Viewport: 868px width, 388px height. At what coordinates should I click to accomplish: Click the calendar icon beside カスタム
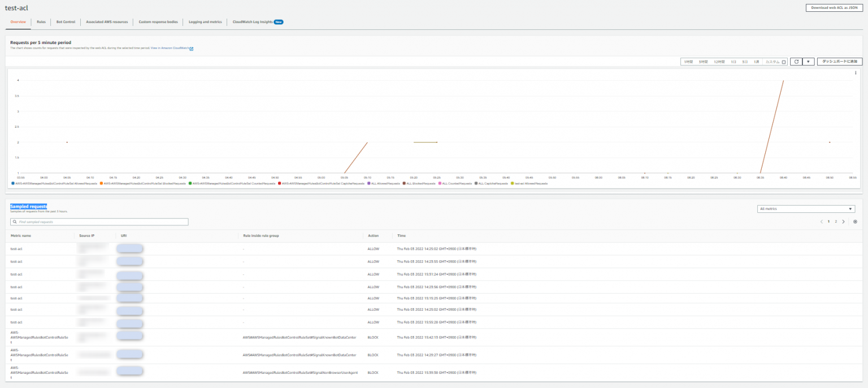click(x=783, y=62)
